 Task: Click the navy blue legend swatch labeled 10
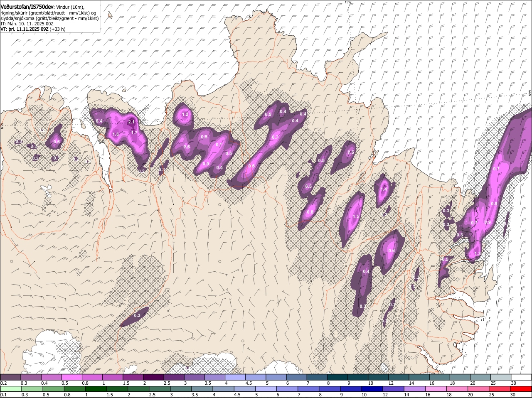click(x=372, y=389)
